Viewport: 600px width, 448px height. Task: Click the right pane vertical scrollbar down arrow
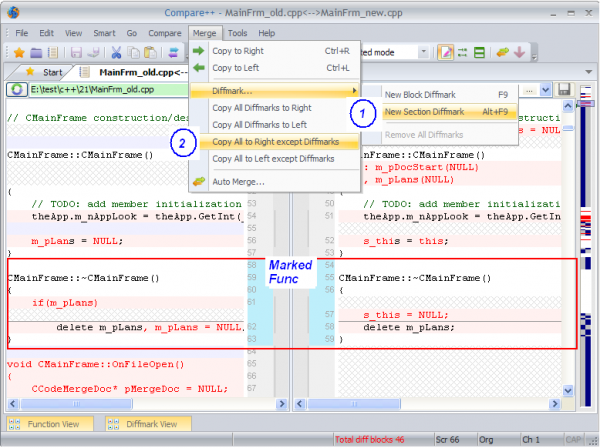[567, 392]
